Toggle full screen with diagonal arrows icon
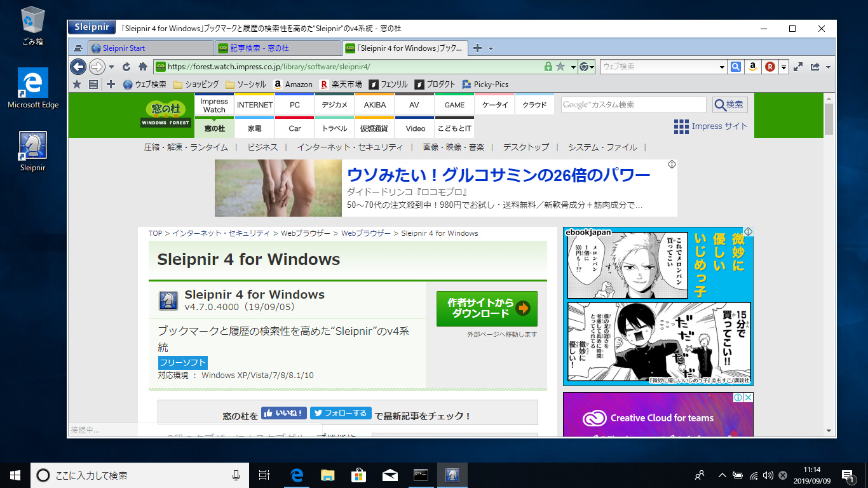 798,66
